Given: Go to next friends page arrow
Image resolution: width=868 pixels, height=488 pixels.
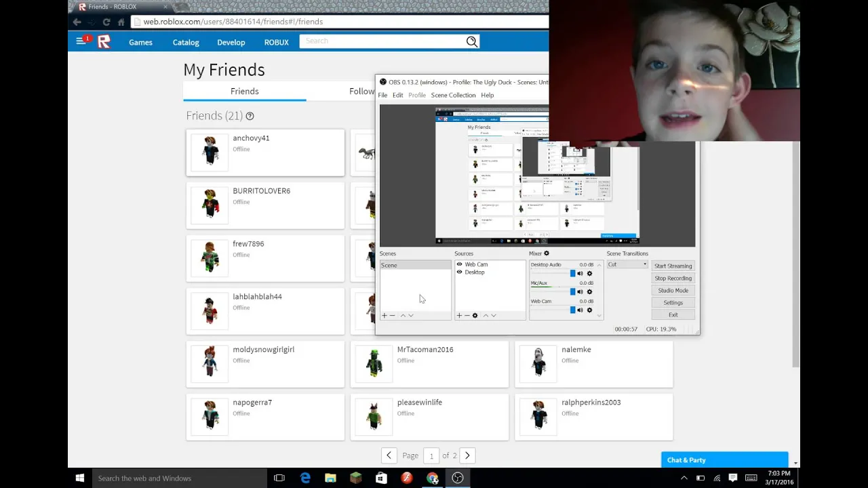Looking at the screenshot, I should coord(467,455).
